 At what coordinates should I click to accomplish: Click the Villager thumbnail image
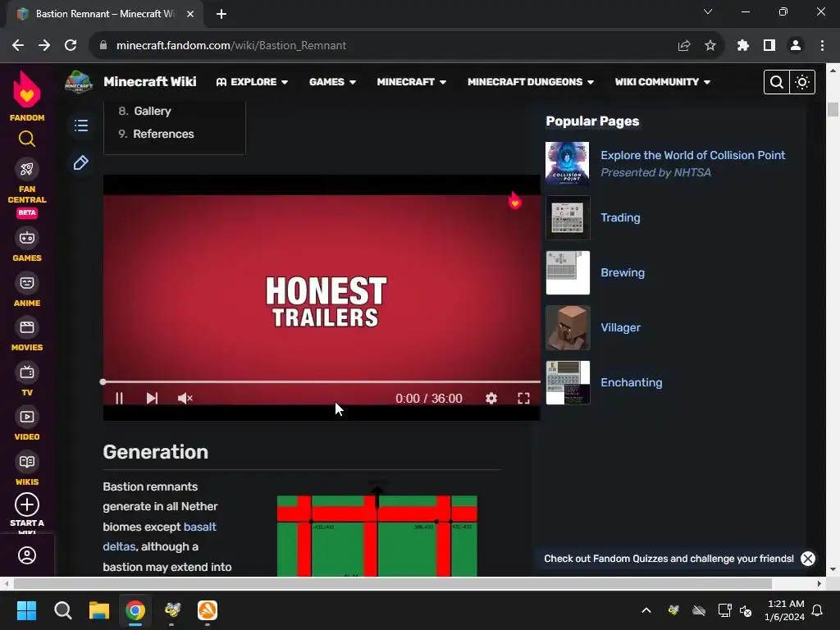pyautogui.click(x=568, y=328)
